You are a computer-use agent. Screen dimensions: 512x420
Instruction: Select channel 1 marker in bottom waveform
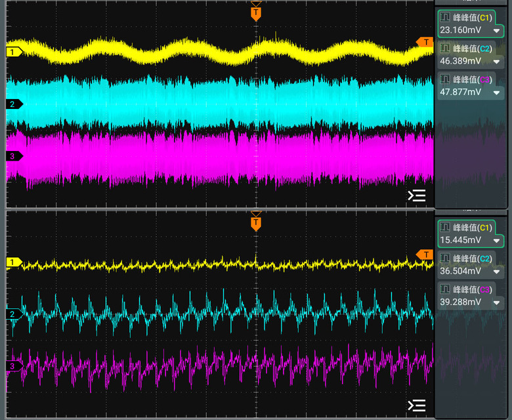click(14, 262)
